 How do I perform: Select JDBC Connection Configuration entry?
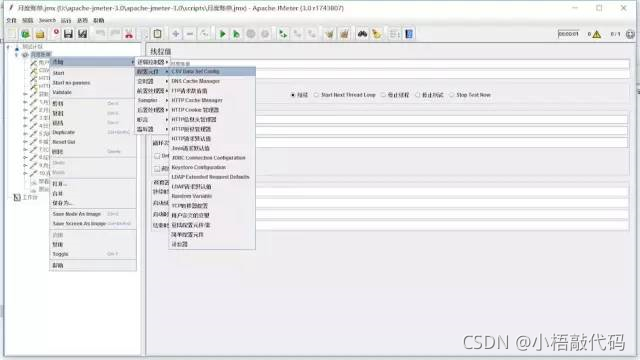click(212, 158)
